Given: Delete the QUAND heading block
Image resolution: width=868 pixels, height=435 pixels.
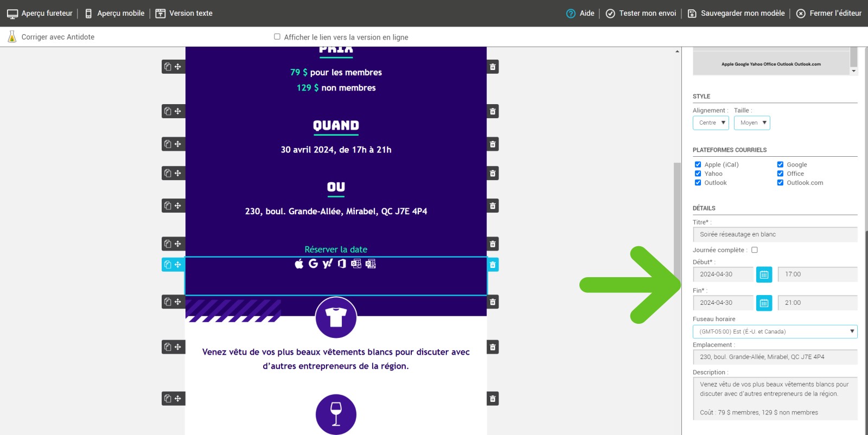Looking at the screenshot, I should pos(493,112).
